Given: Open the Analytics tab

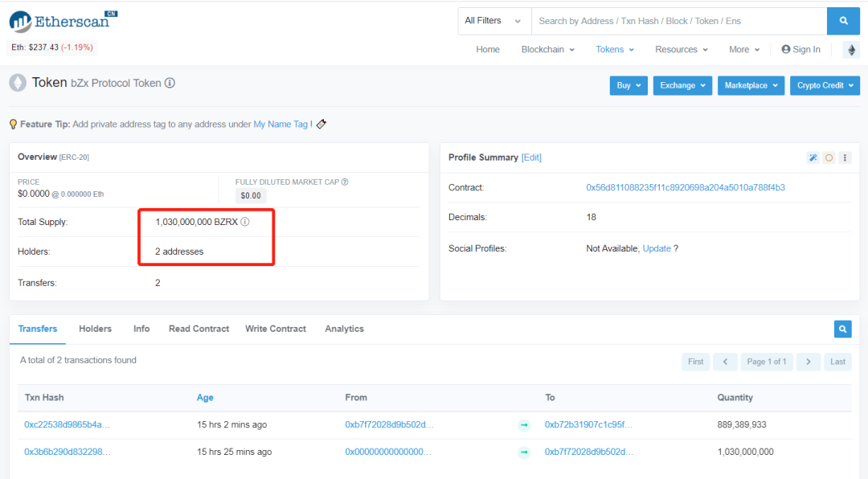Looking at the screenshot, I should tap(344, 329).
